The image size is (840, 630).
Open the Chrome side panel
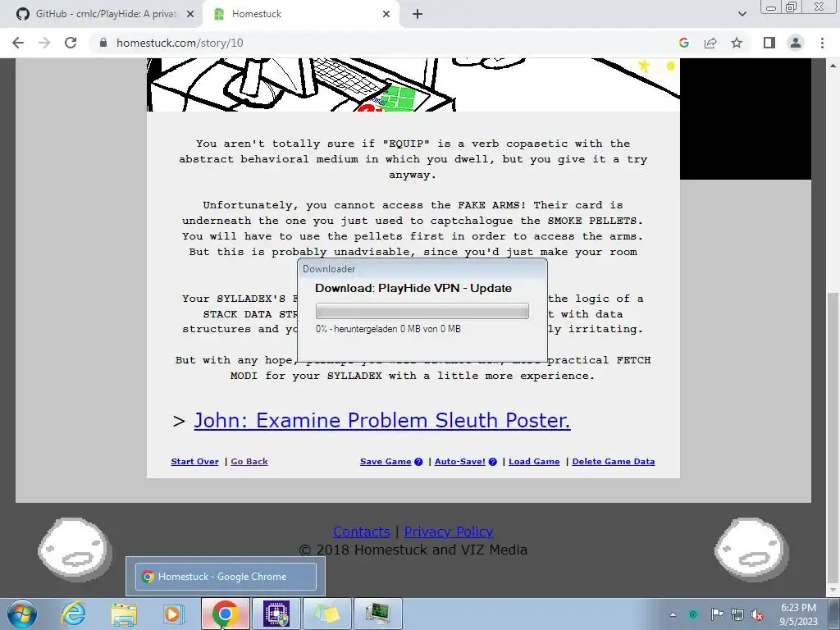tap(769, 43)
